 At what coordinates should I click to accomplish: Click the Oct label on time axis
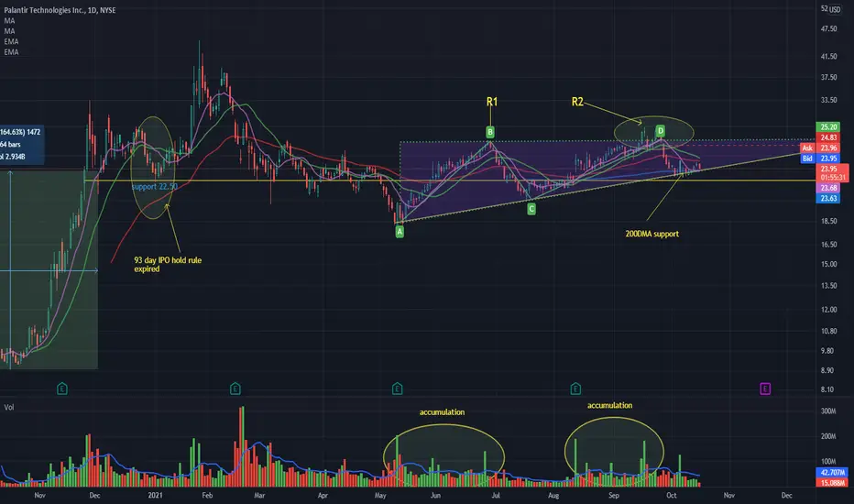tap(671, 495)
